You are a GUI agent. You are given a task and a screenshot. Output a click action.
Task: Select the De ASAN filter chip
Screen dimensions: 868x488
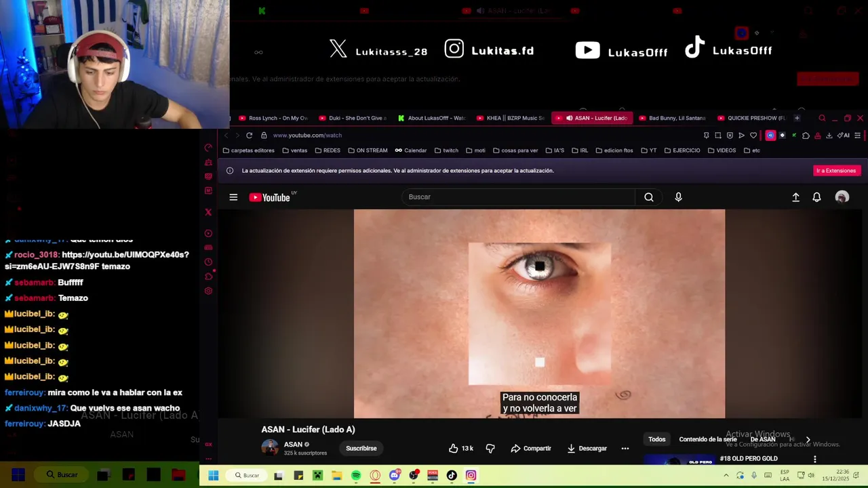click(763, 439)
